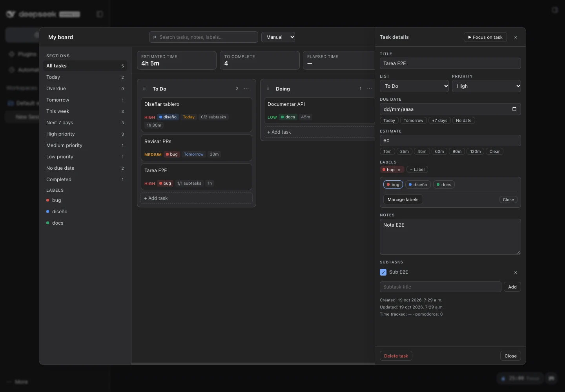The height and width of the screenshot is (392, 565).
Task: Click the Estimate field showing 60
Action: coord(450,141)
